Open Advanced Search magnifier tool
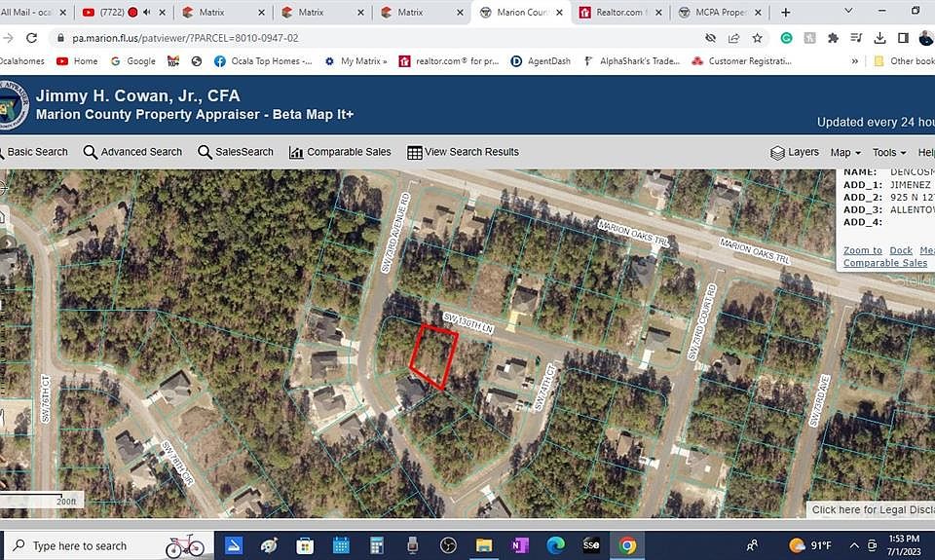The height and width of the screenshot is (560, 935). click(x=132, y=152)
